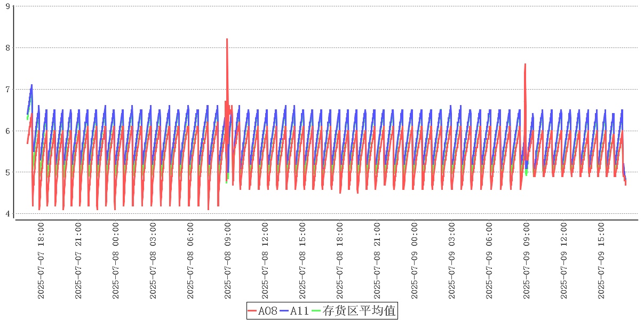Click the y-axis value label 4
This screenshot has height=320, width=644.
[x=7, y=214]
